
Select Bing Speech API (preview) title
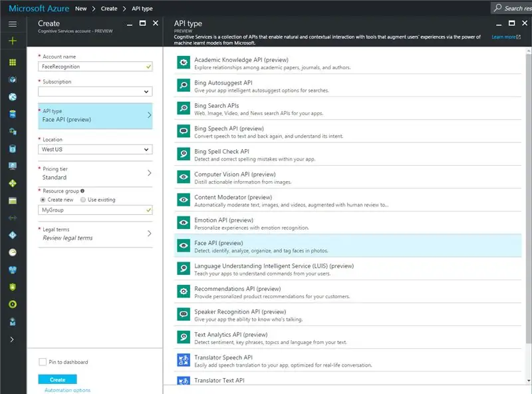229,128
